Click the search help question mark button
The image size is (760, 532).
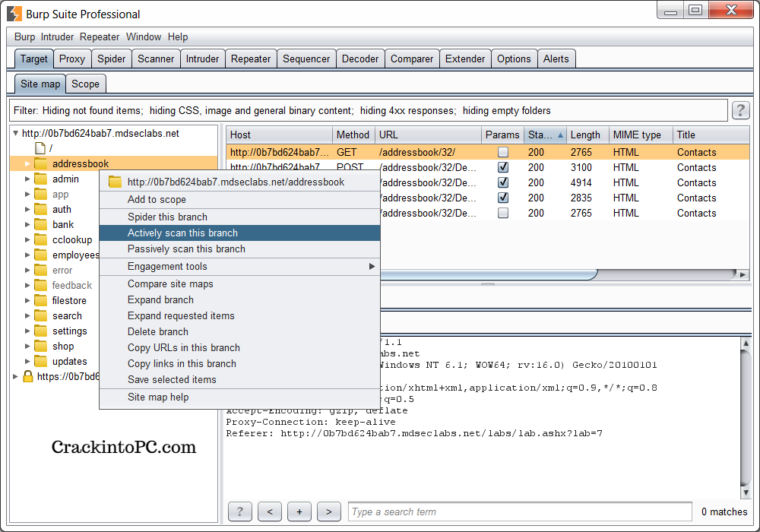click(x=239, y=511)
